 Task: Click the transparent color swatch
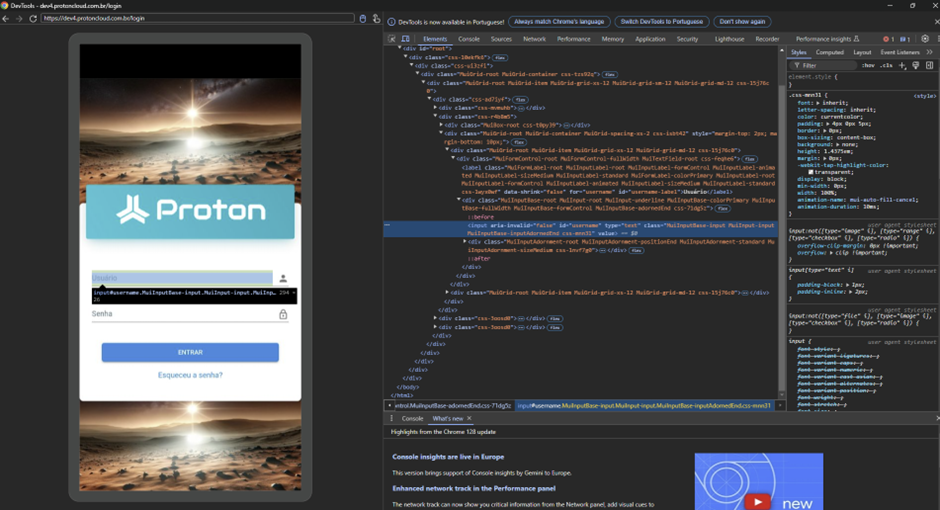[811, 172]
